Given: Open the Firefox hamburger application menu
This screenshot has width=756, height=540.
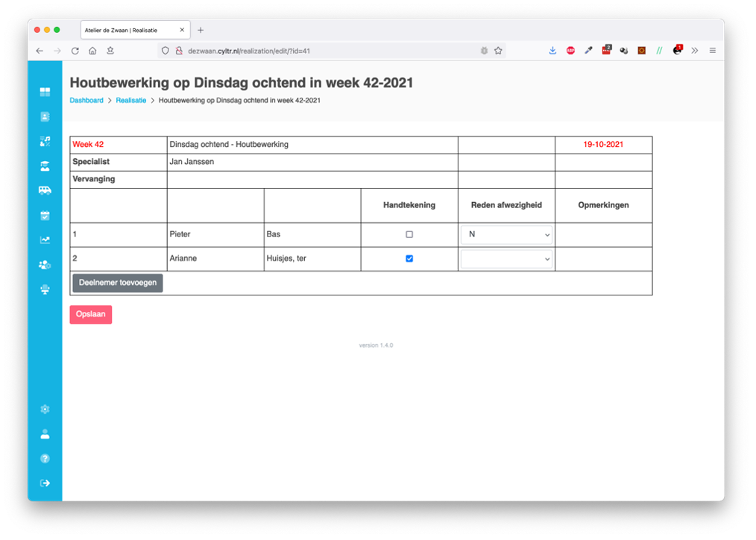Looking at the screenshot, I should click(713, 51).
